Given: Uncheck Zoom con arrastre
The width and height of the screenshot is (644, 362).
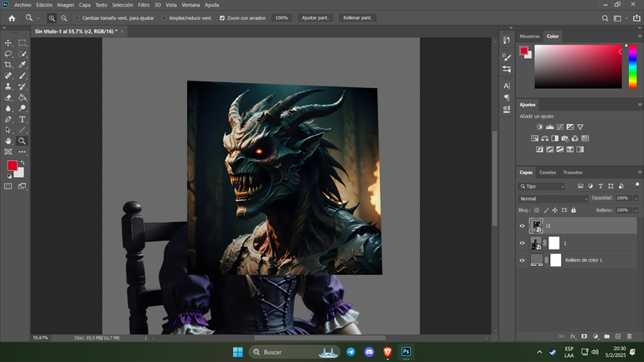Looking at the screenshot, I should [222, 18].
